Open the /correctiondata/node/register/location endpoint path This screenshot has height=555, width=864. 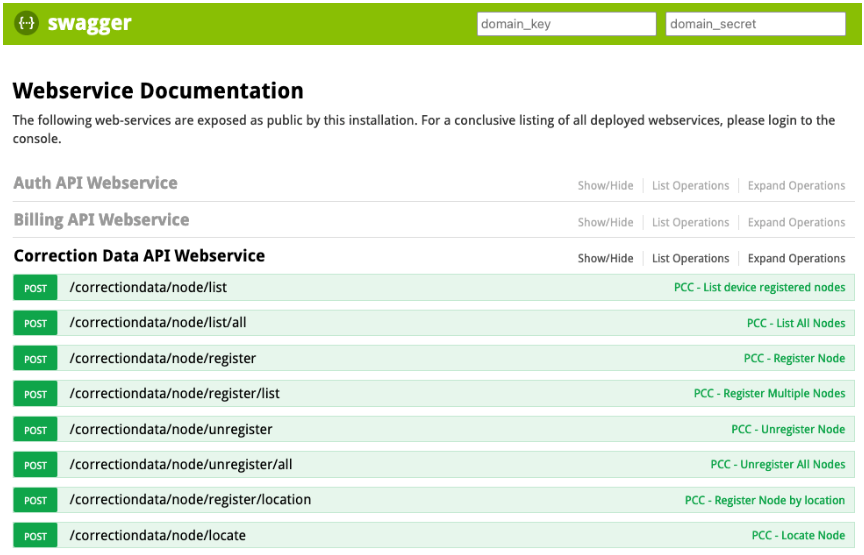click(190, 500)
